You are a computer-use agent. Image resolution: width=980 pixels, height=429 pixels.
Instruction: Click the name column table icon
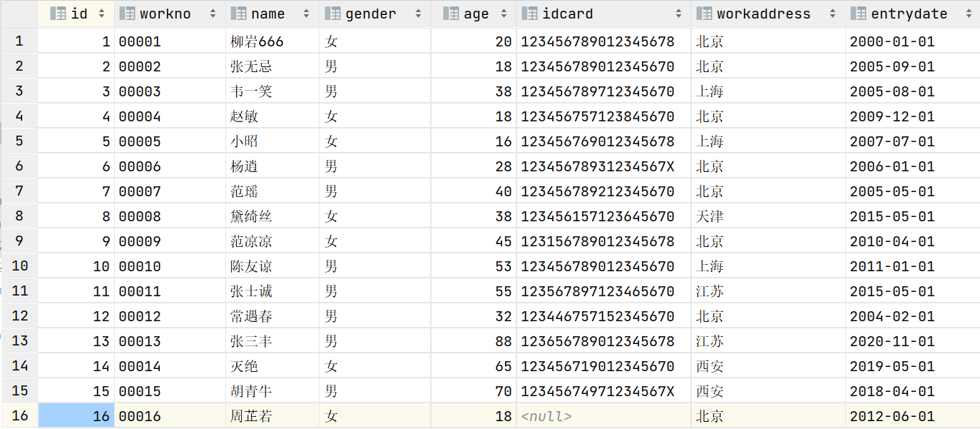(240, 14)
